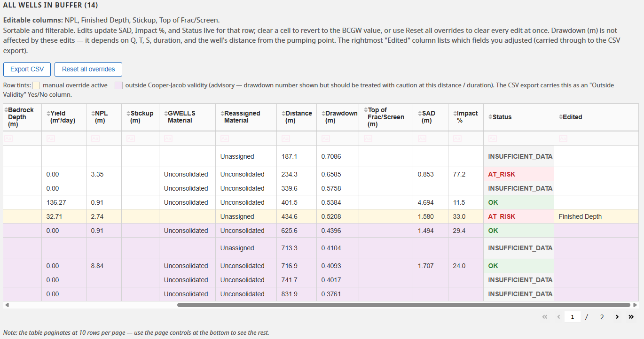Sort by the Stickup column arrows
The width and height of the screenshot is (644, 339).
click(128, 113)
